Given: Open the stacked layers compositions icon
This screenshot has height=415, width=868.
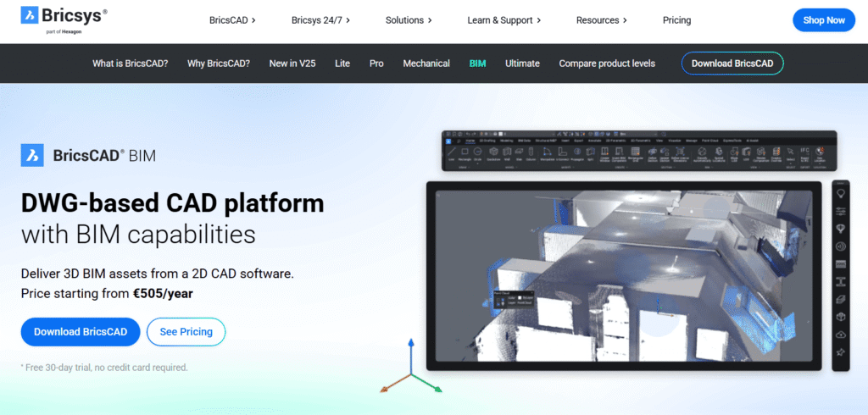Looking at the screenshot, I should pos(840,299).
